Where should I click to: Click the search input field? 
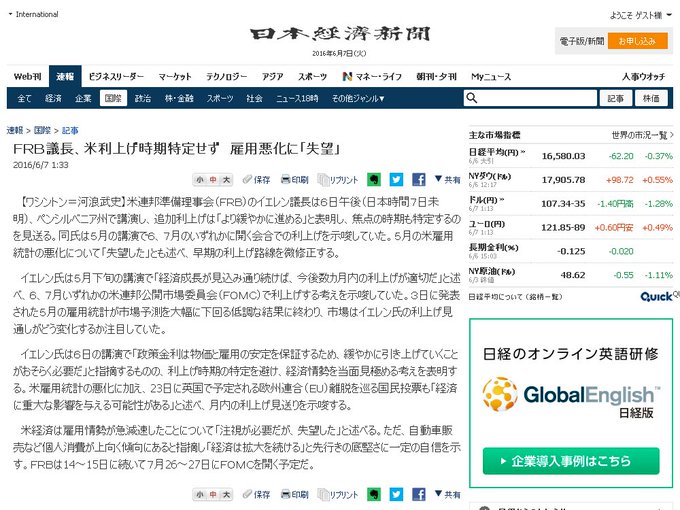tap(530, 98)
